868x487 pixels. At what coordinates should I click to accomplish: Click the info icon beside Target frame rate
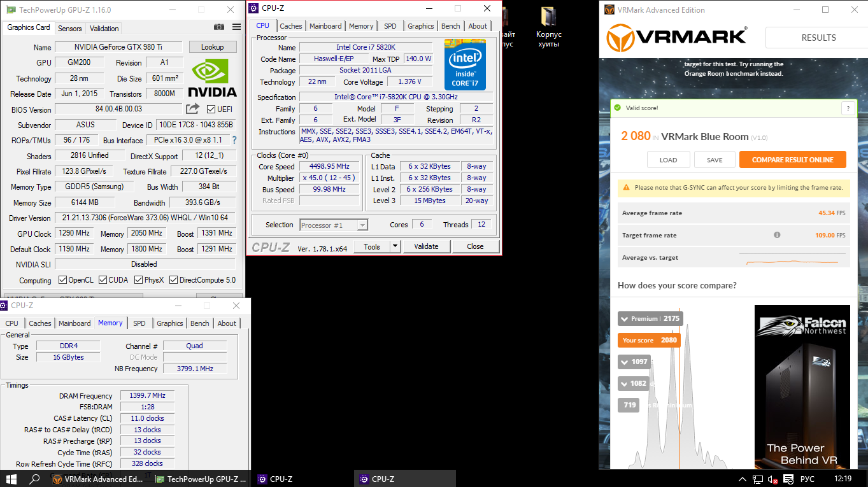pos(777,235)
